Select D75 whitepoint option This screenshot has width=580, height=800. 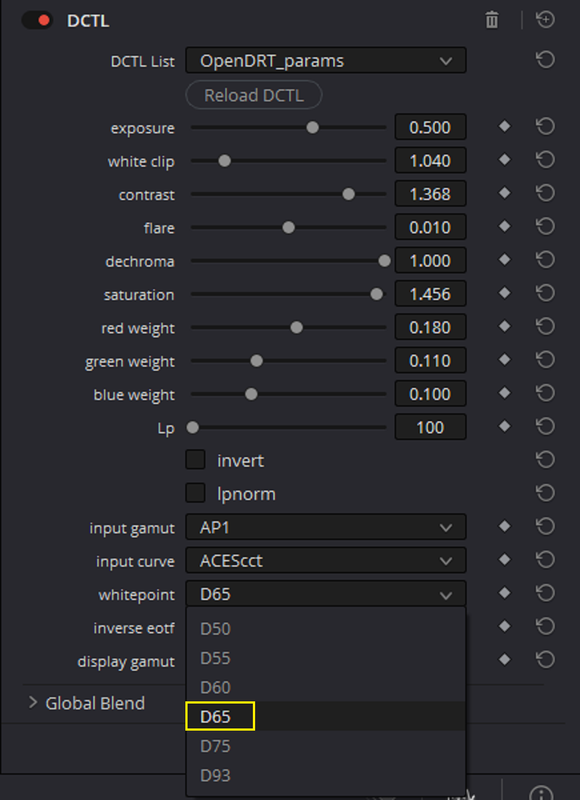pyautogui.click(x=325, y=746)
